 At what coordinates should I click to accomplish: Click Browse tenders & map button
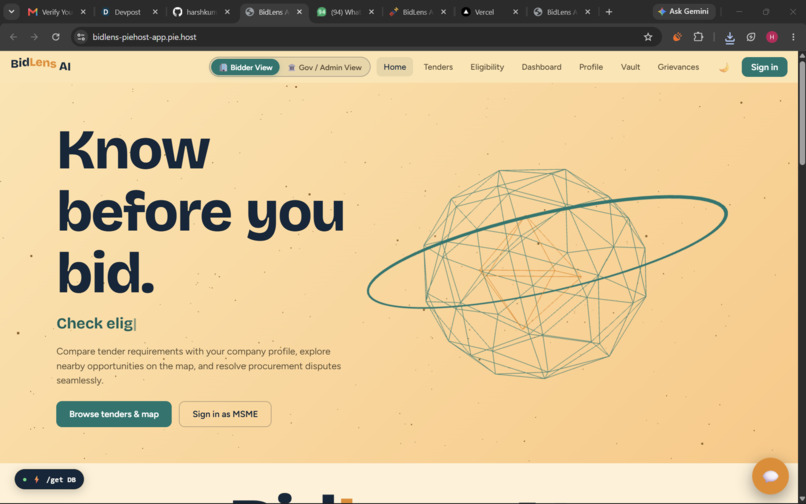click(x=114, y=414)
